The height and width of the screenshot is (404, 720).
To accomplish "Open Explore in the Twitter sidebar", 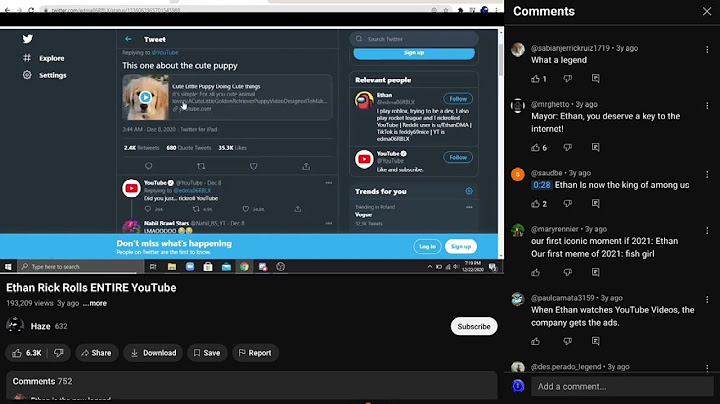I will tap(44, 58).
